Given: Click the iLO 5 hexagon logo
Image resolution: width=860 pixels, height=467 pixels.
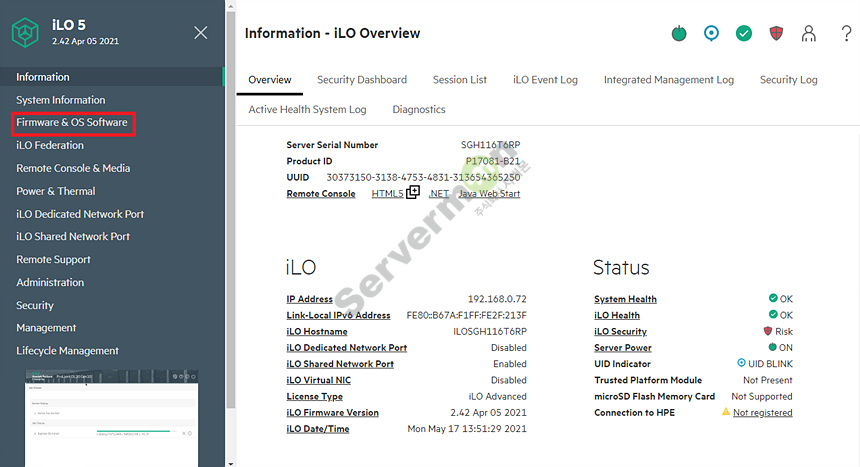Looking at the screenshot, I should coord(25,32).
